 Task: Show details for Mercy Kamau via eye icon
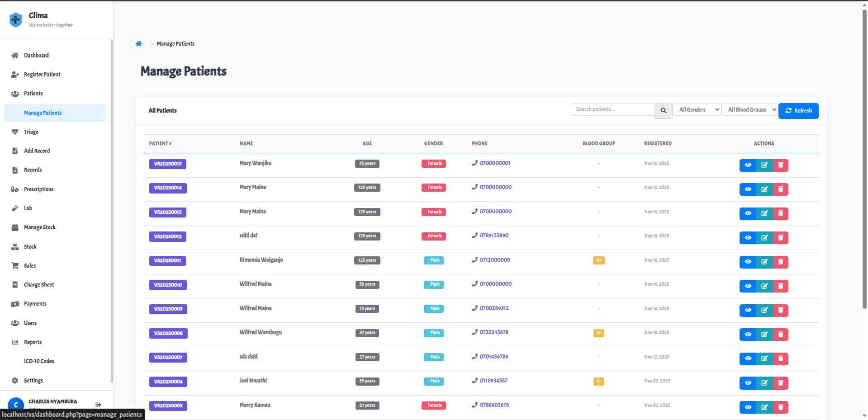[x=748, y=407]
